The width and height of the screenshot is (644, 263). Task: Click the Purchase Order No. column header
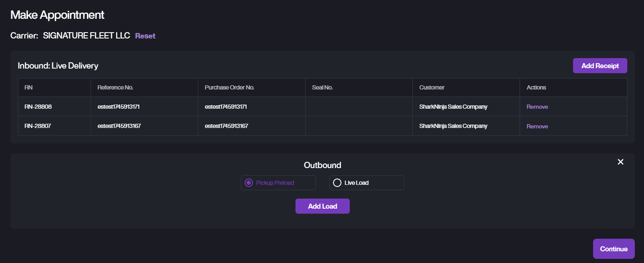pos(229,87)
